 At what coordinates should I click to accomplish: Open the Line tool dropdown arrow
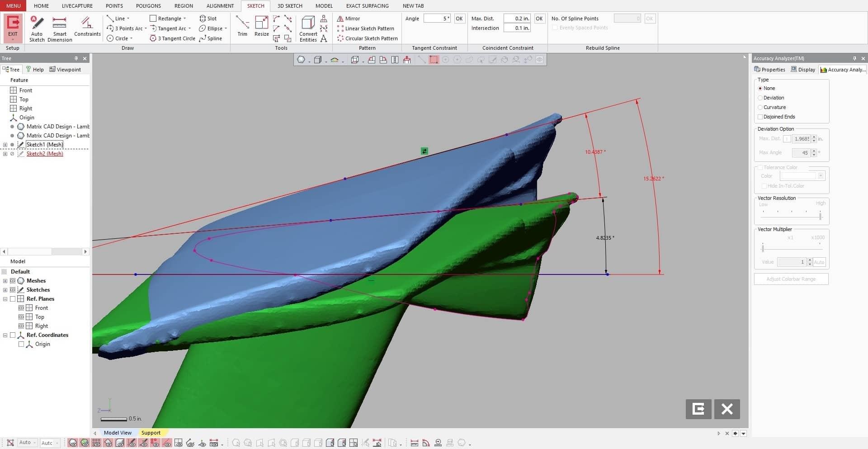[128, 19]
